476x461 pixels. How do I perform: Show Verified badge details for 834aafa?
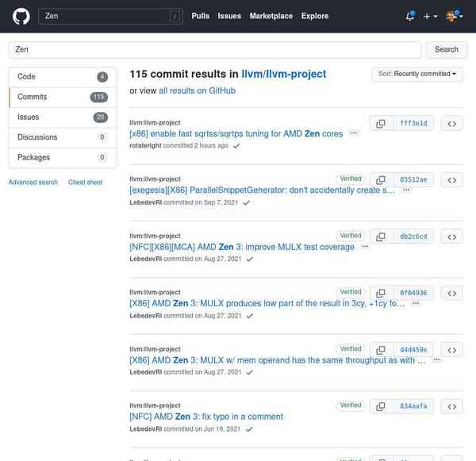pyautogui.click(x=351, y=405)
